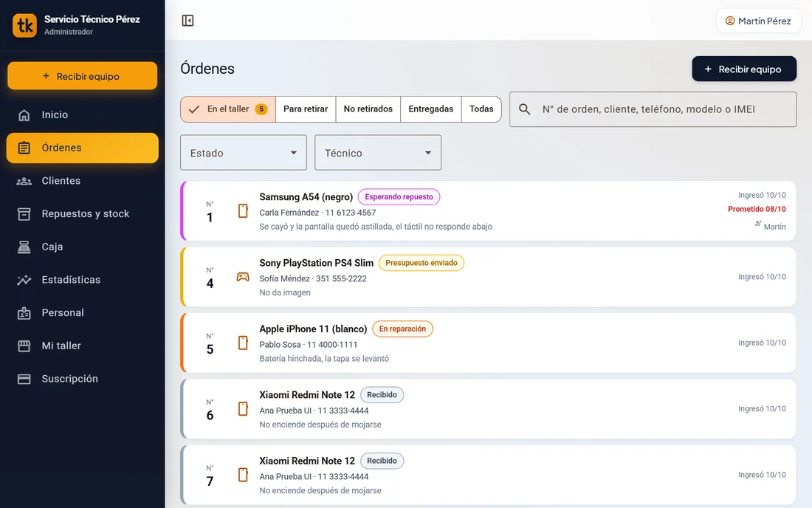Select the No retirados filter
This screenshot has width=812, height=508.
click(368, 109)
